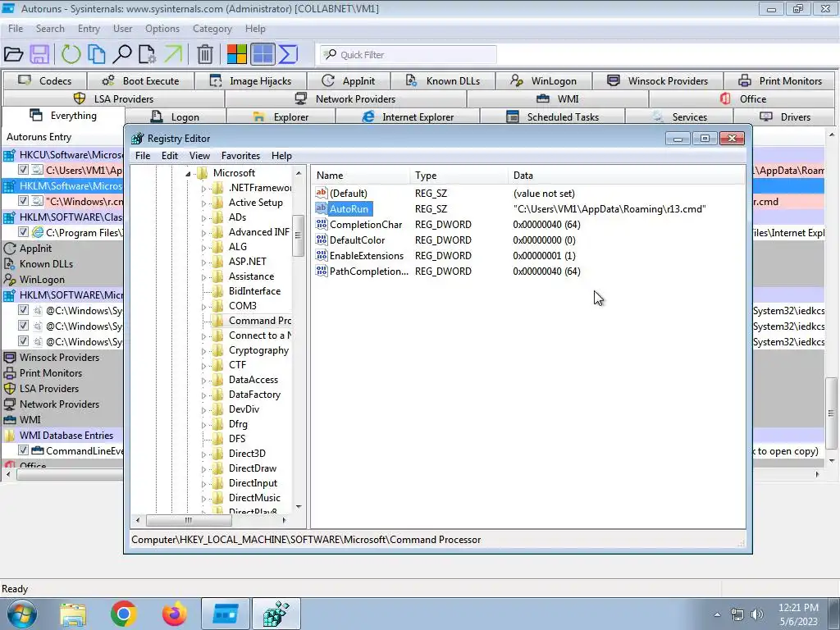Select the DefaultColor DWORD icon
The width and height of the screenshot is (840, 630).
coord(322,240)
